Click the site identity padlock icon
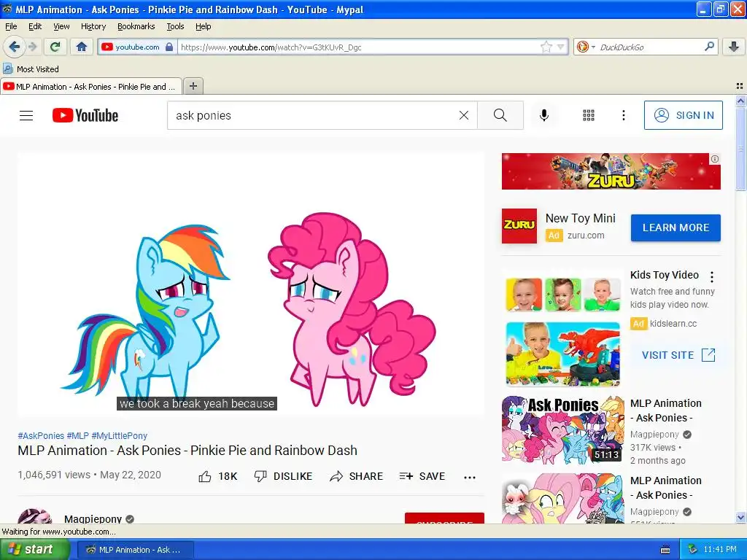The width and height of the screenshot is (747, 560). click(x=169, y=47)
